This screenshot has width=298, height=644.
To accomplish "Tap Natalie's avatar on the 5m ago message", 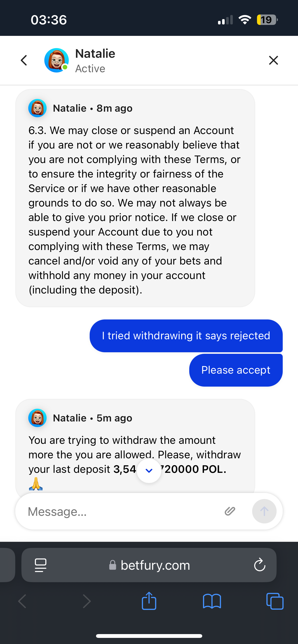I will [x=37, y=418].
